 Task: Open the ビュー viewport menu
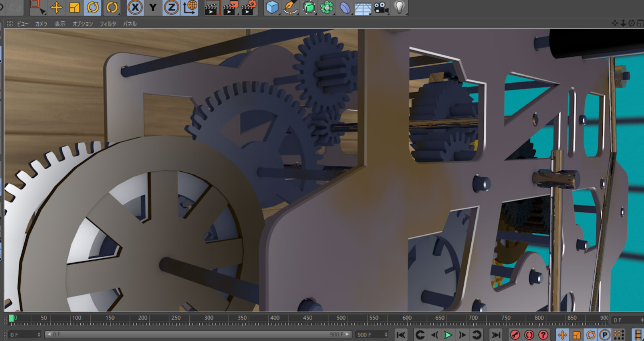23,24
